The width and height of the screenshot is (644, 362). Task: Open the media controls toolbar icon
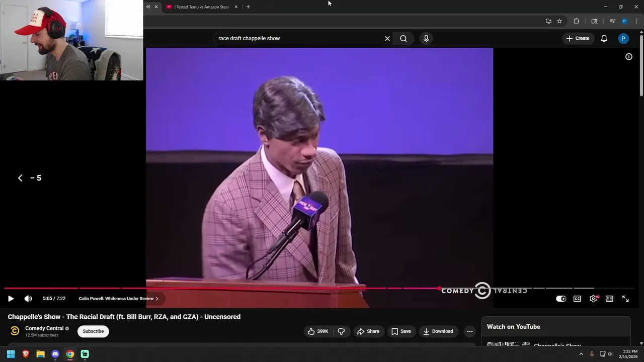click(612, 21)
